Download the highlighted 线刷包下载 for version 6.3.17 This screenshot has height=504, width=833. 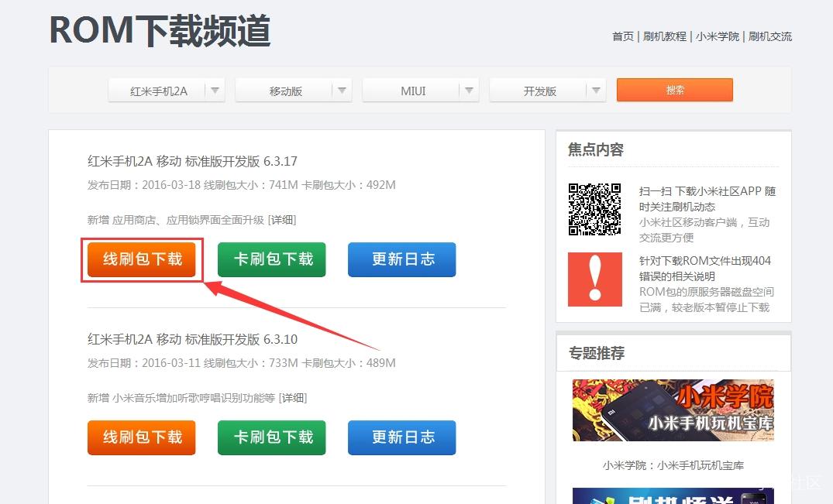tap(141, 260)
